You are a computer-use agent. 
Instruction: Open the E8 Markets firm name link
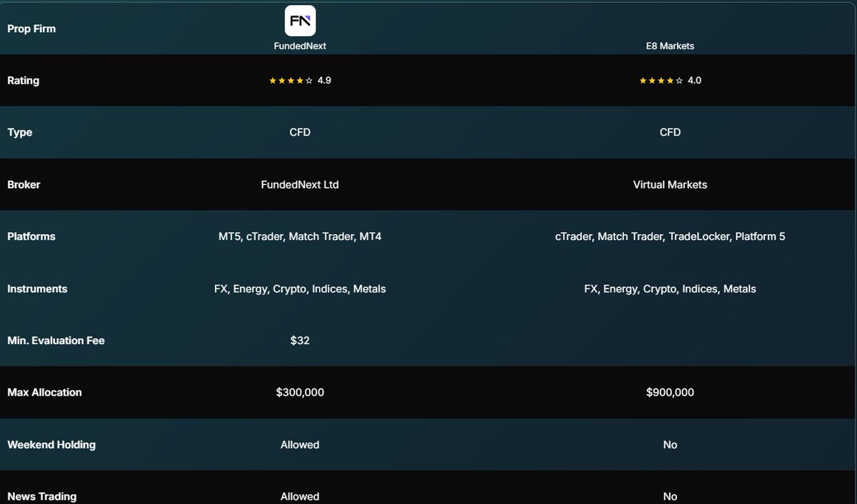pos(670,46)
